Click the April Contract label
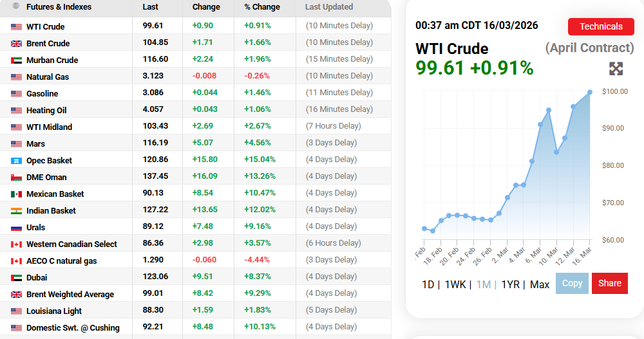The image size is (644, 339). click(x=589, y=48)
